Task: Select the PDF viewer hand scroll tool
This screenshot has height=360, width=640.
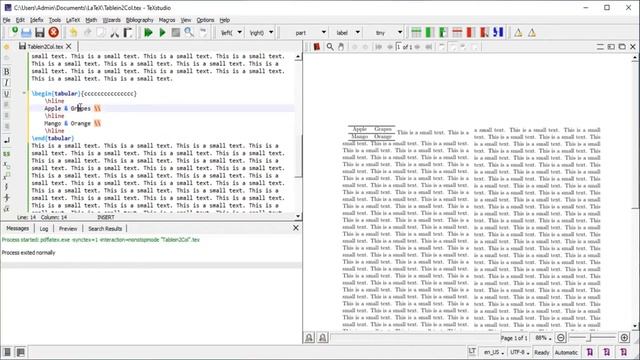Action: pyautogui.click(x=341, y=47)
